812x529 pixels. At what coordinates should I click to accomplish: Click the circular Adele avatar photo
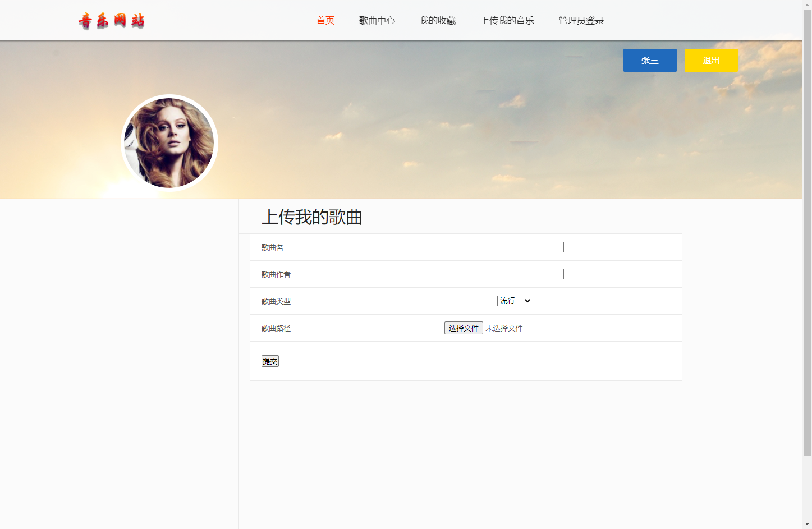pyautogui.click(x=169, y=142)
